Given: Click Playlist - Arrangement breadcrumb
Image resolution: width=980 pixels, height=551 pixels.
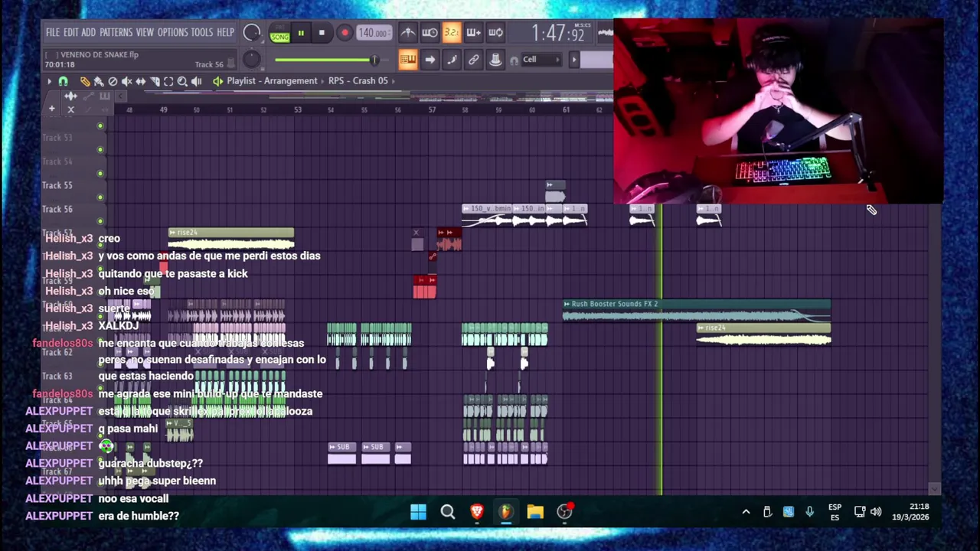Looking at the screenshot, I should tap(272, 81).
